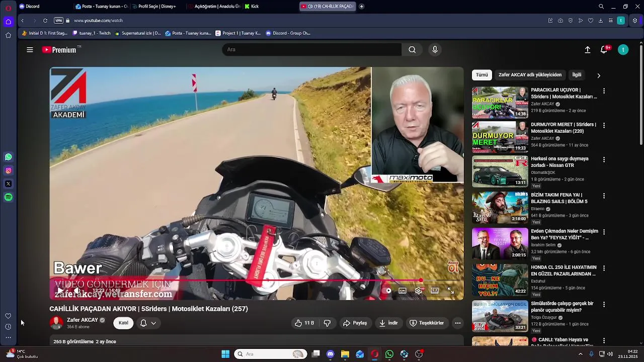Seek using the red video progress bar
The width and height of the screenshot is (644, 362).
point(257,281)
